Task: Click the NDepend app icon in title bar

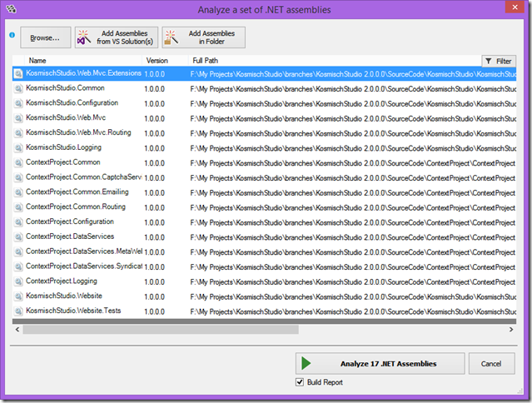Action: (11, 9)
